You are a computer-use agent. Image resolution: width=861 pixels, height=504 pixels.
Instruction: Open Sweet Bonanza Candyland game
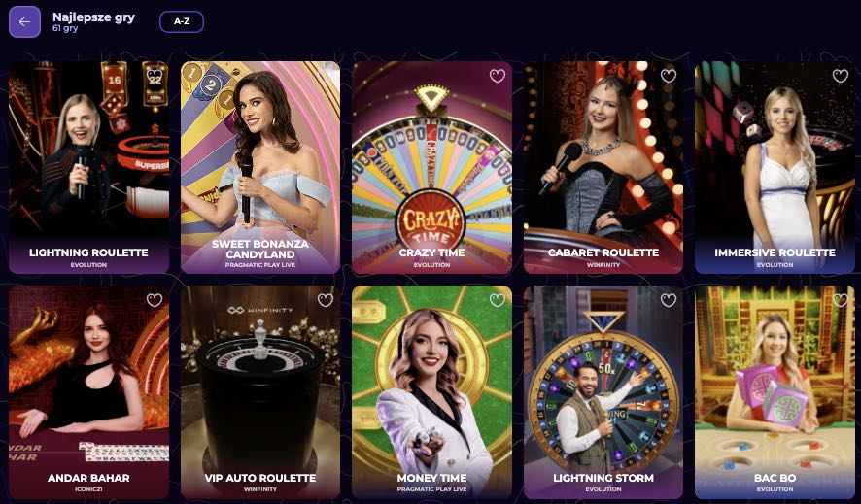pyautogui.click(x=260, y=167)
